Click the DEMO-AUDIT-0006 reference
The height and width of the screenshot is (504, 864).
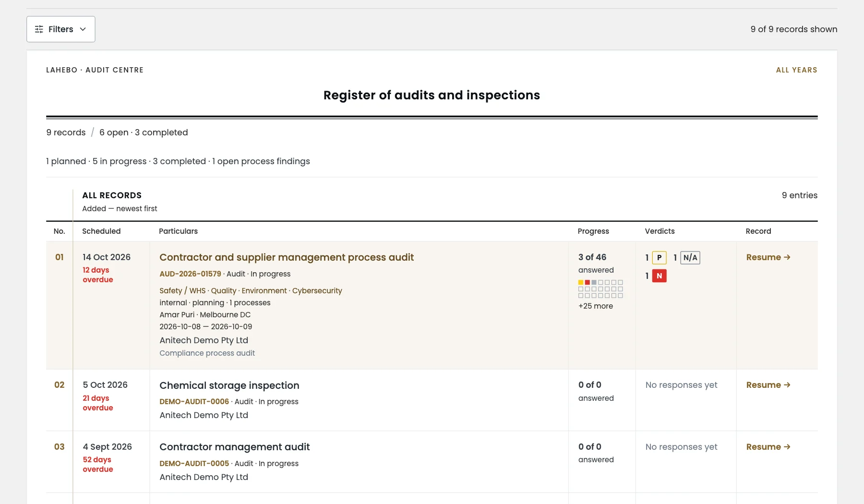pyautogui.click(x=194, y=402)
